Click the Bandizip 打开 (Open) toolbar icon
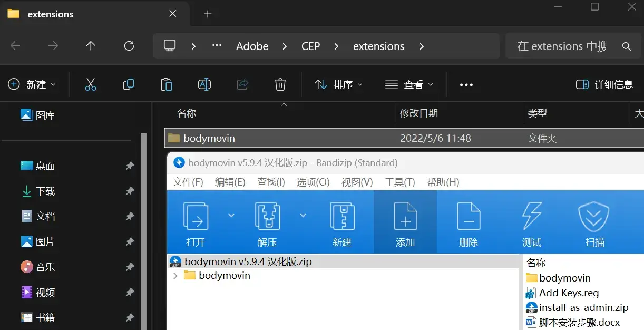 pos(196,216)
